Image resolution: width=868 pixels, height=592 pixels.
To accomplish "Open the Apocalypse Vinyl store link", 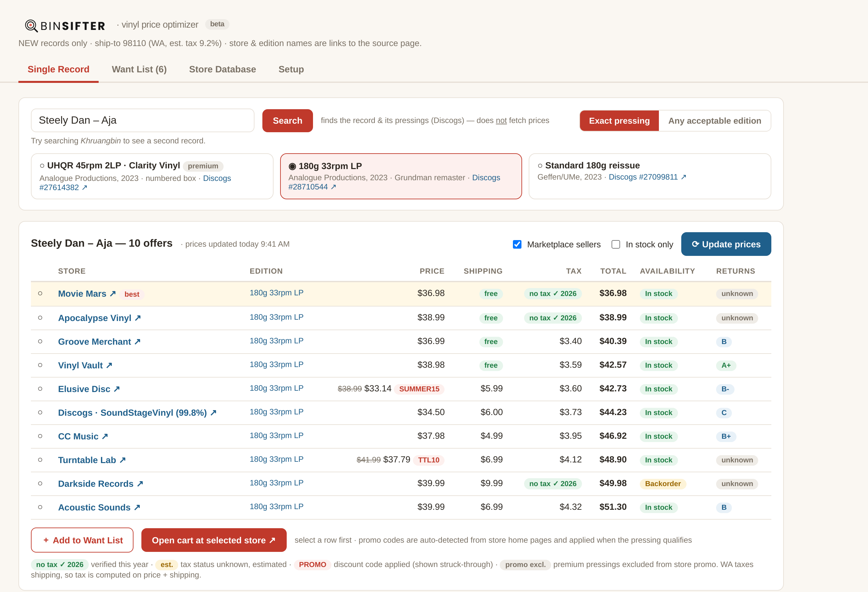I will tap(99, 318).
